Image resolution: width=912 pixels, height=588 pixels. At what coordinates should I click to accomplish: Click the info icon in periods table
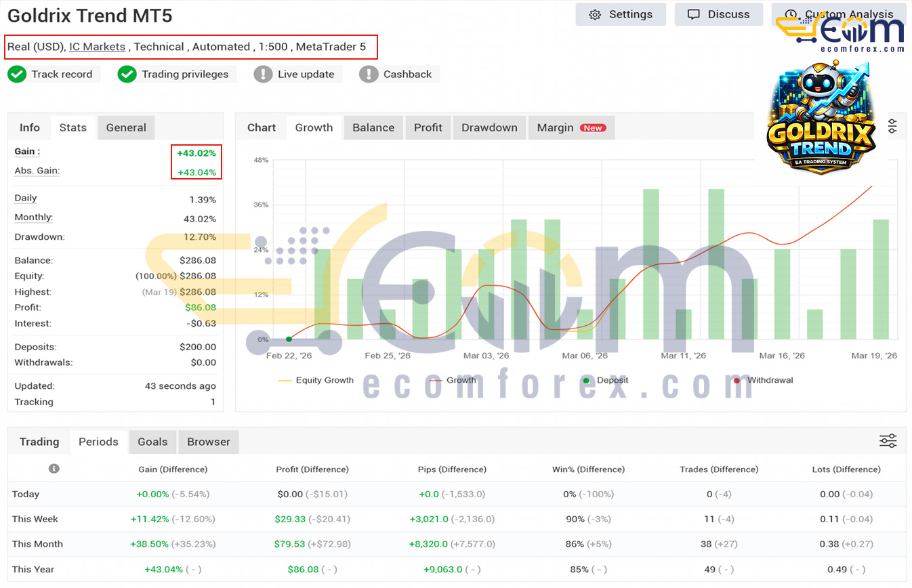coord(54,469)
